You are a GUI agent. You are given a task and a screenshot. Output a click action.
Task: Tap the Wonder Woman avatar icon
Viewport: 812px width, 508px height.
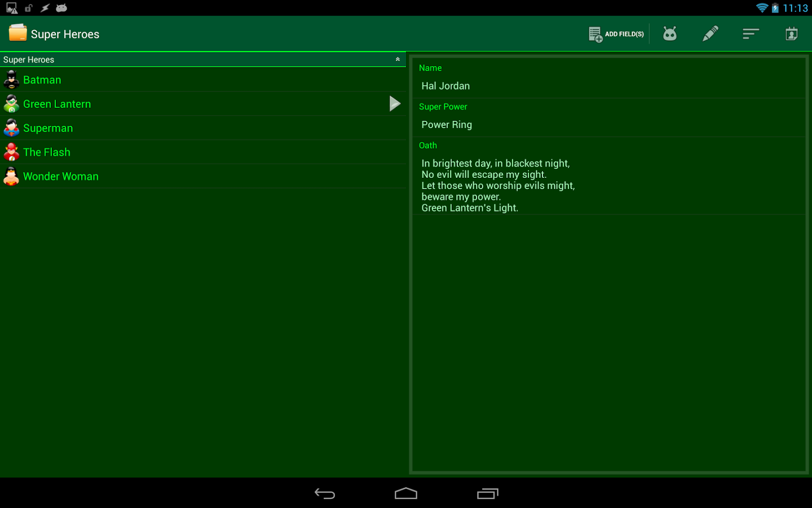[11, 176]
